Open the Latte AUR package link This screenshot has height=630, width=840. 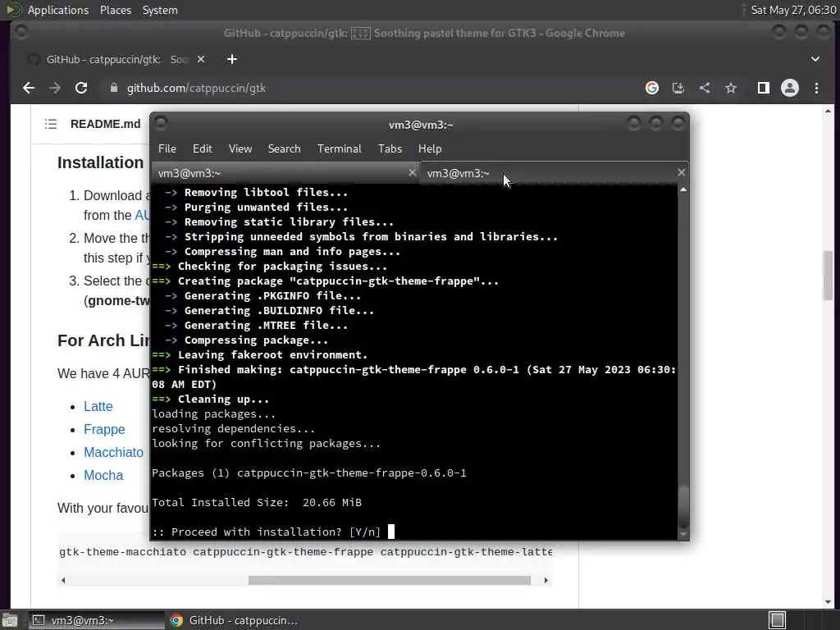98,407
